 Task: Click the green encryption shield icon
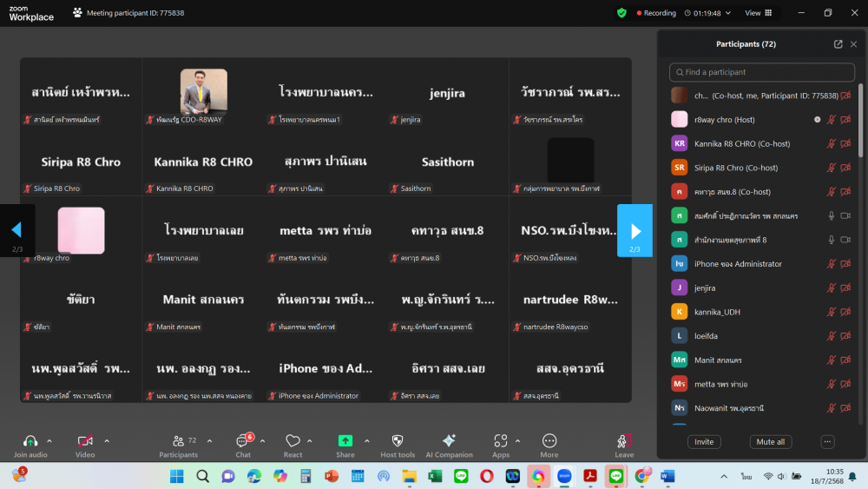click(x=621, y=13)
